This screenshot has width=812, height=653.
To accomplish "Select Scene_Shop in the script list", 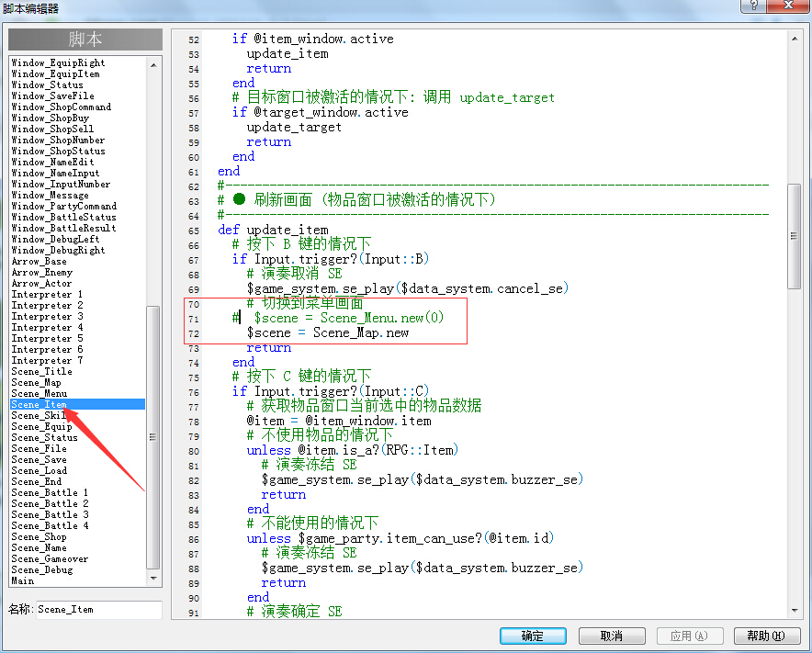I will tap(39, 537).
